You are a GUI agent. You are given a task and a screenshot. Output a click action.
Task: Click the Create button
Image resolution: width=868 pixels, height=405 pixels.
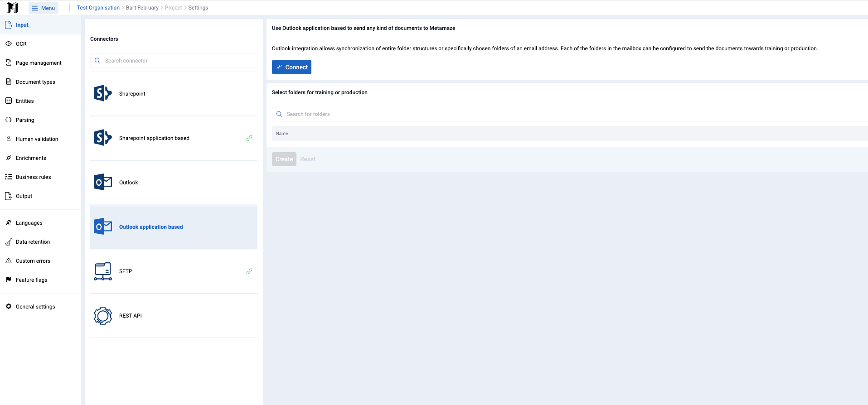tap(284, 159)
